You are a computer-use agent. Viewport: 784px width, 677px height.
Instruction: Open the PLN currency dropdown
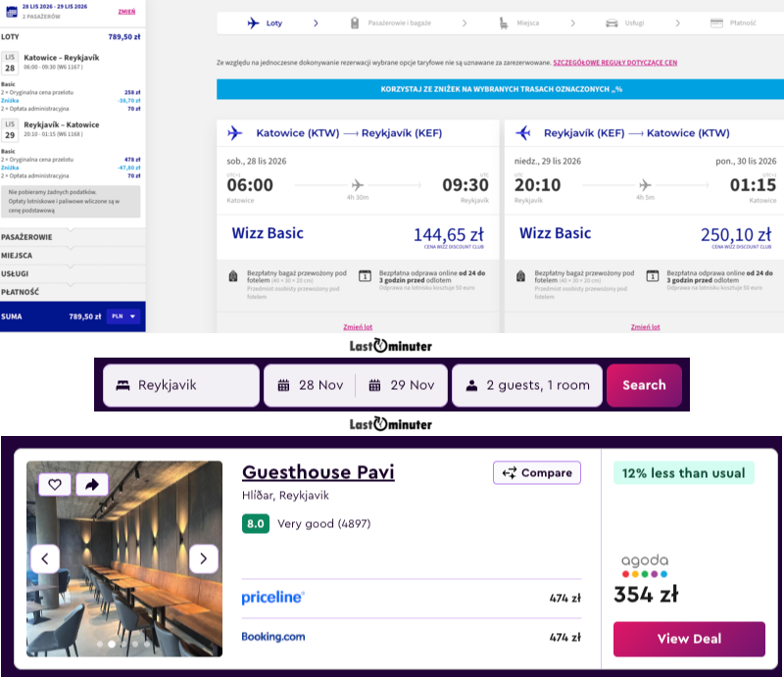[x=123, y=316]
